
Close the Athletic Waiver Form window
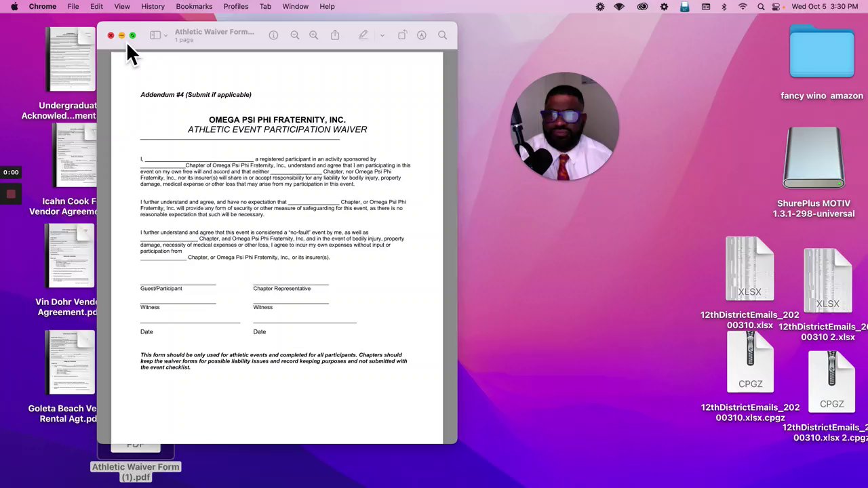tap(111, 35)
